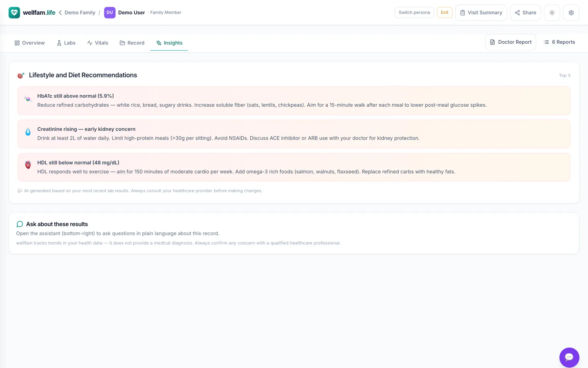Click the speech bubble icon beside Ask heading
The image size is (588, 368).
coord(20,224)
